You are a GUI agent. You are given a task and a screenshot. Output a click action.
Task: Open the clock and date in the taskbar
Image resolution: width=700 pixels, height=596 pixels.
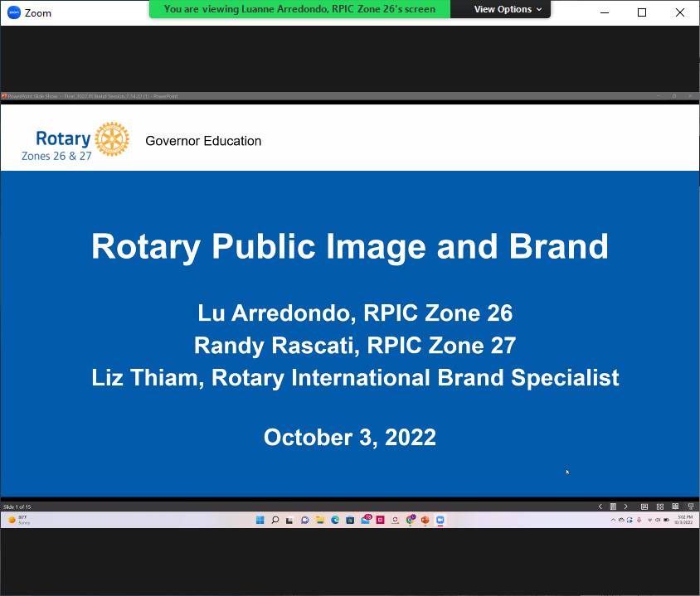click(x=683, y=520)
